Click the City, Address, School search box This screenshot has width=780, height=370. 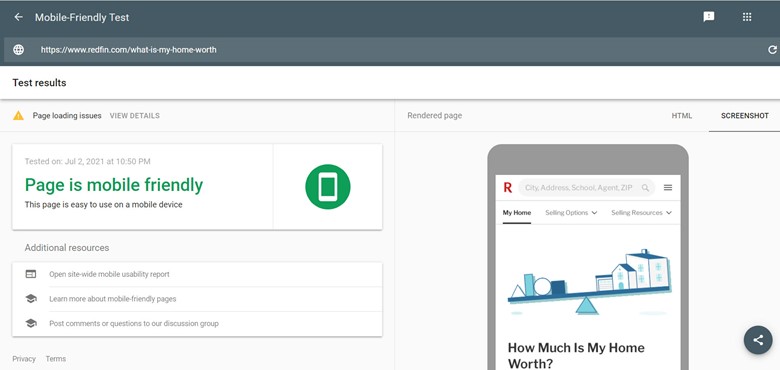[x=586, y=187]
